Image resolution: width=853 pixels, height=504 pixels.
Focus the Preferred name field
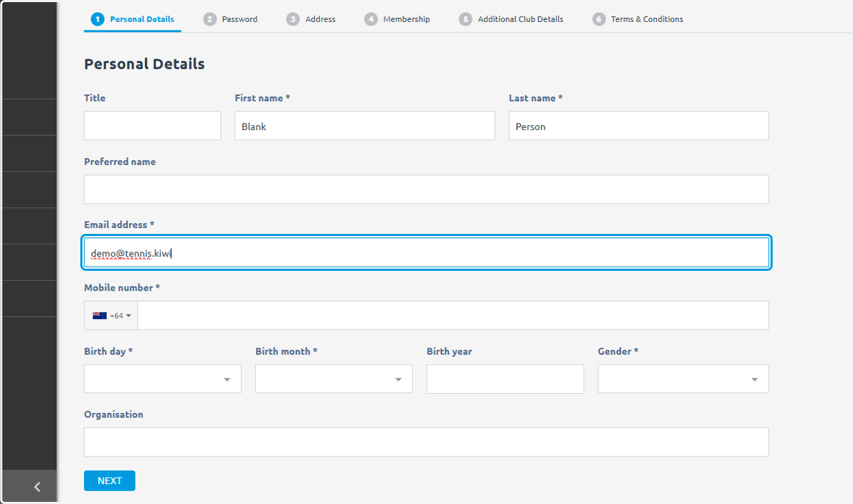(x=426, y=189)
